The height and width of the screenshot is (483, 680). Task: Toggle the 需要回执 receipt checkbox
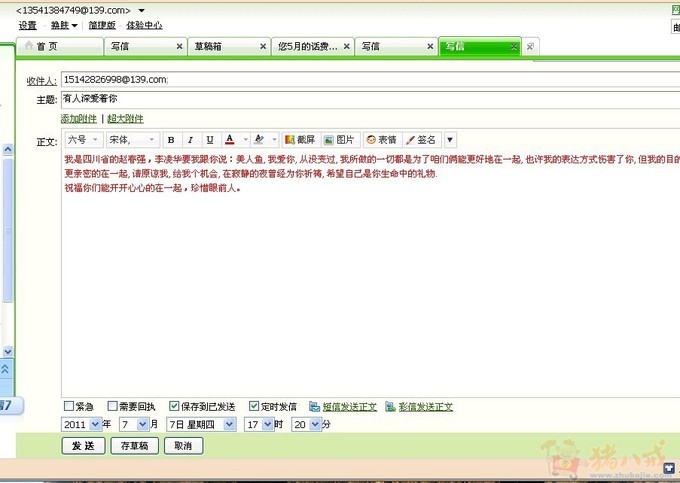pos(112,406)
